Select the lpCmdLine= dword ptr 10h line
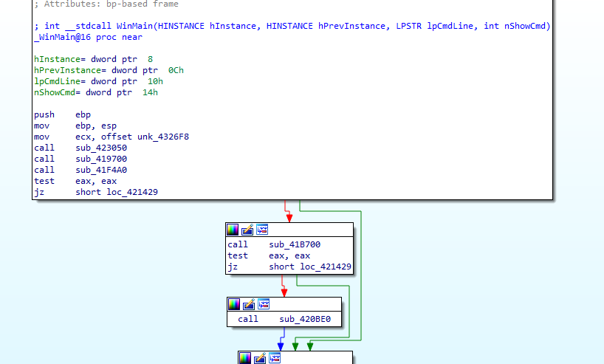604x364 pixels. (99, 82)
